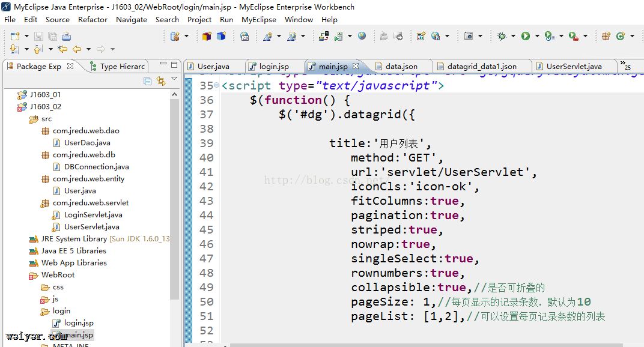The height and width of the screenshot is (347, 644).
Task: Switch to the User.java editor tab
Action: click(x=213, y=66)
